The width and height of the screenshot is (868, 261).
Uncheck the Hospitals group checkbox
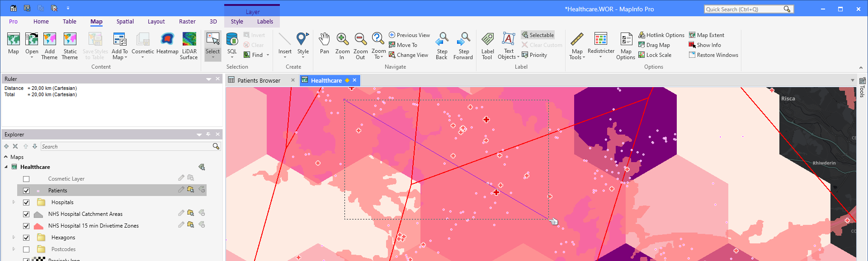pyautogui.click(x=26, y=202)
